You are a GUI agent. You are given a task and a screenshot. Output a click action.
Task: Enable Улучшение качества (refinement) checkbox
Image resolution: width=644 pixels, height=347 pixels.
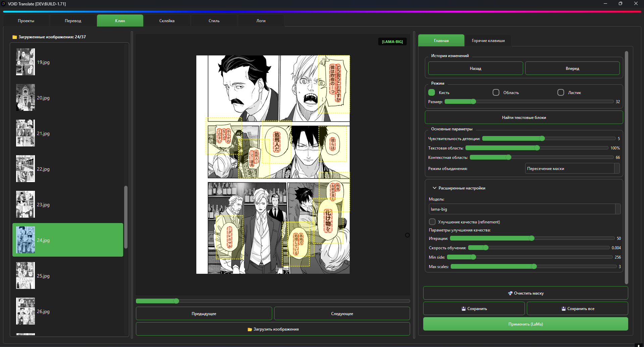(432, 222)
